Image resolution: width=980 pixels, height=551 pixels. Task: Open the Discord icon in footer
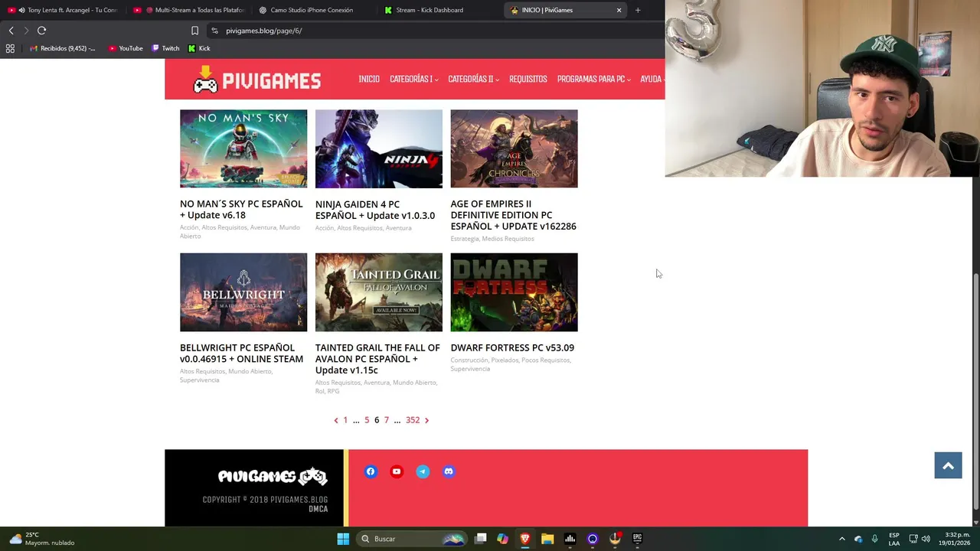click(x=449, y=471)
